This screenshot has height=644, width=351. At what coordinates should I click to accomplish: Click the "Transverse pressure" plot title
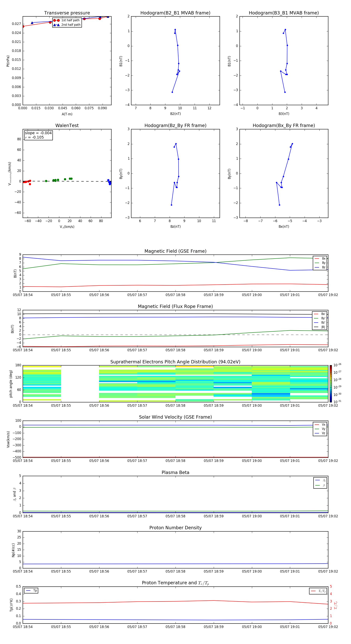point(67,13)
